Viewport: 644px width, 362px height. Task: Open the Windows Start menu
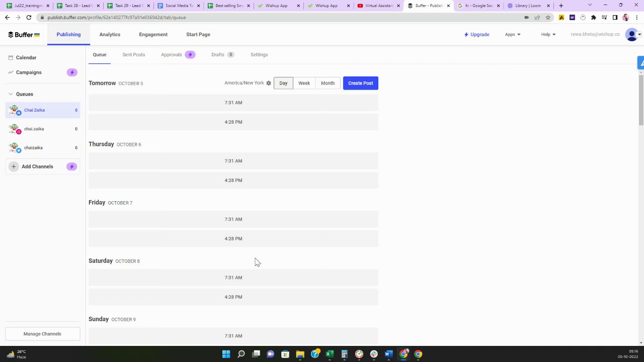226,354
